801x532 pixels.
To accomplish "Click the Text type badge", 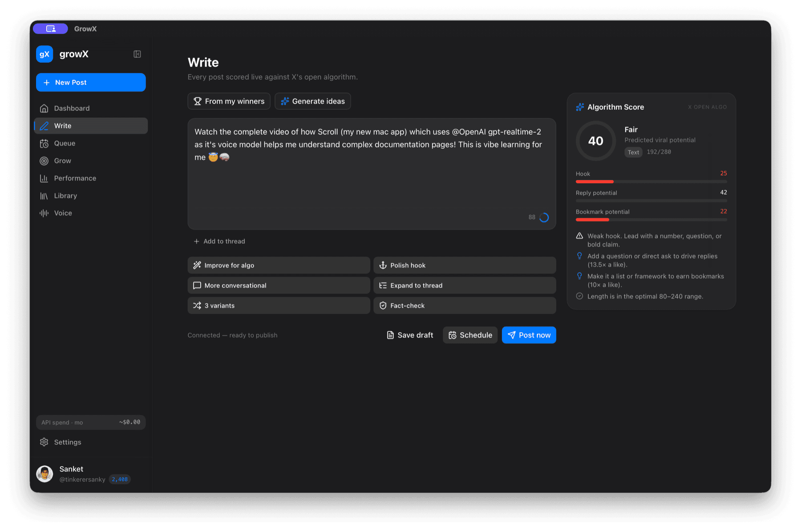I will [x=633, y=152].
